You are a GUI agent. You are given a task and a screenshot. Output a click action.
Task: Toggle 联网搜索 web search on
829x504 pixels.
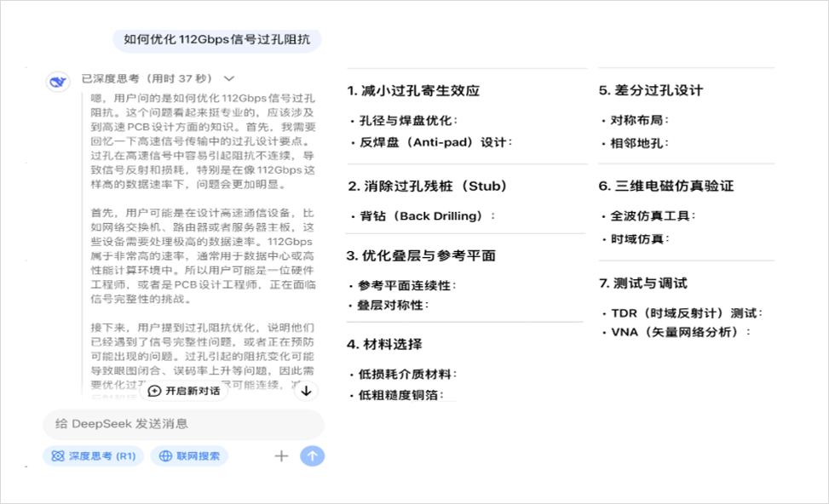click(x=187, y=455)
